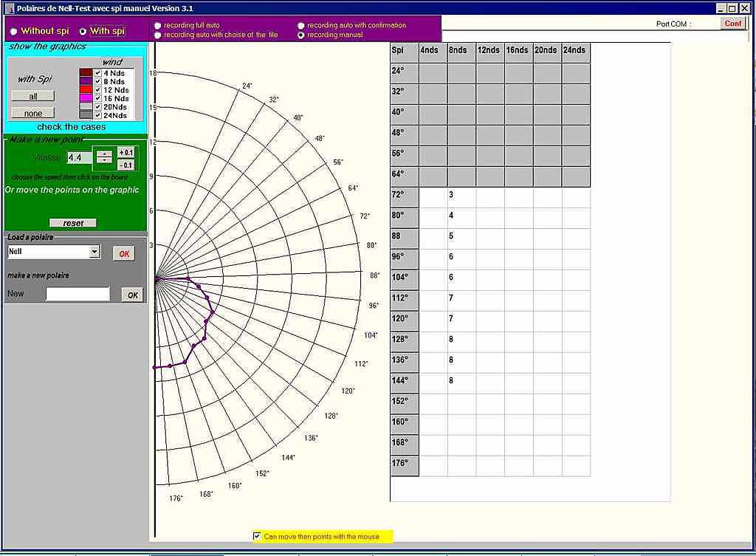Click the 72° row header
Viewport: 756px width, 556px height.
(x=405, y=197)
